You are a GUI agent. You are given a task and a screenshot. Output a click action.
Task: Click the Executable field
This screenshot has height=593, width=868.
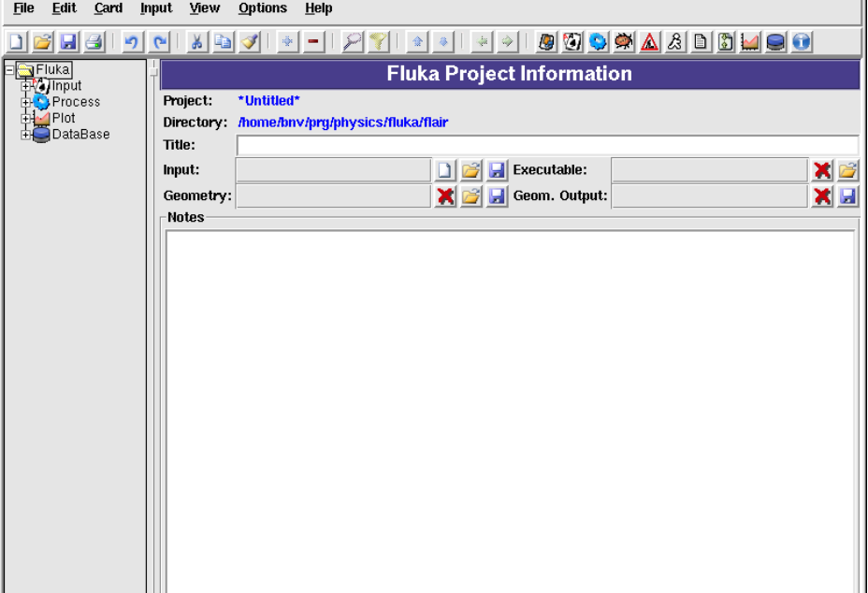click(710, 170)
